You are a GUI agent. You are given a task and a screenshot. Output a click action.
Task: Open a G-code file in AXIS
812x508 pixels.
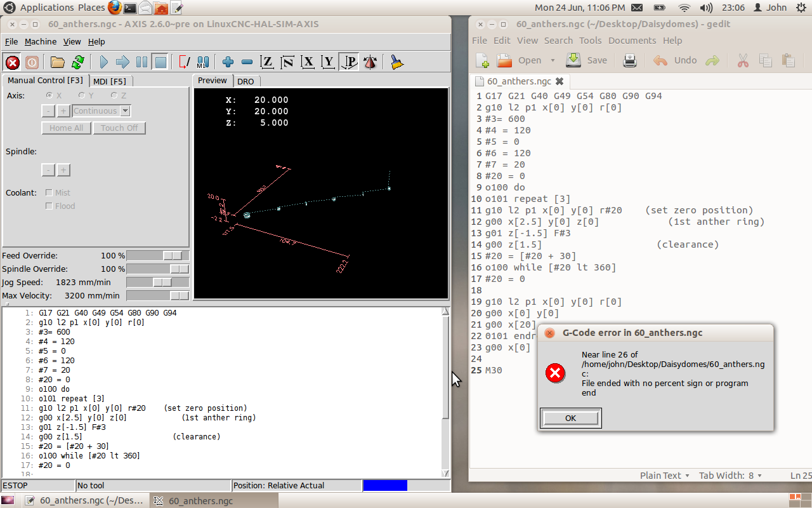tap(58, 62)
